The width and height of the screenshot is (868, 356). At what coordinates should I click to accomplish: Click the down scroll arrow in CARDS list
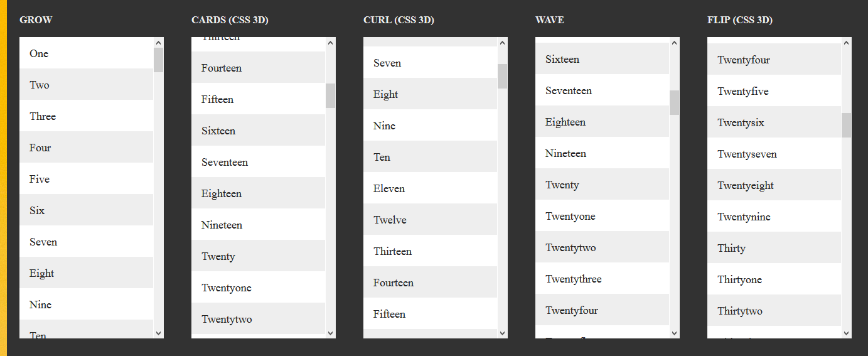point(330,333)
